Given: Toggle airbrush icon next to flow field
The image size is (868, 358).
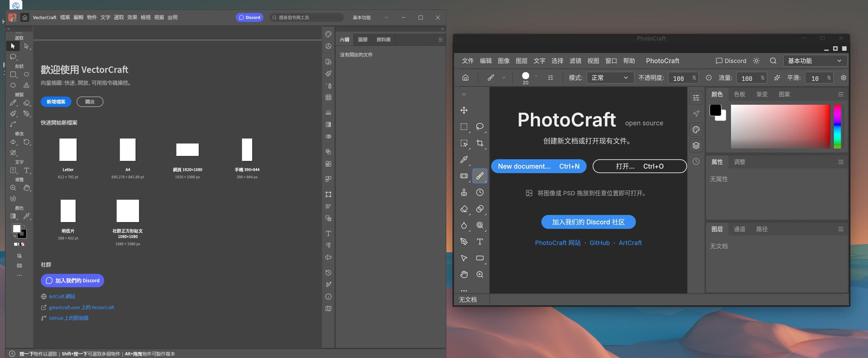Looking at the screenshot, I should pyautogui.click(x=777, y=78).
